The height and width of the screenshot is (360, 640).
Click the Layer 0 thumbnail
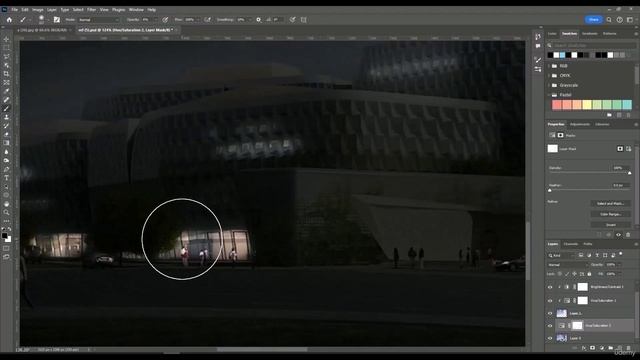pos(562,338)
